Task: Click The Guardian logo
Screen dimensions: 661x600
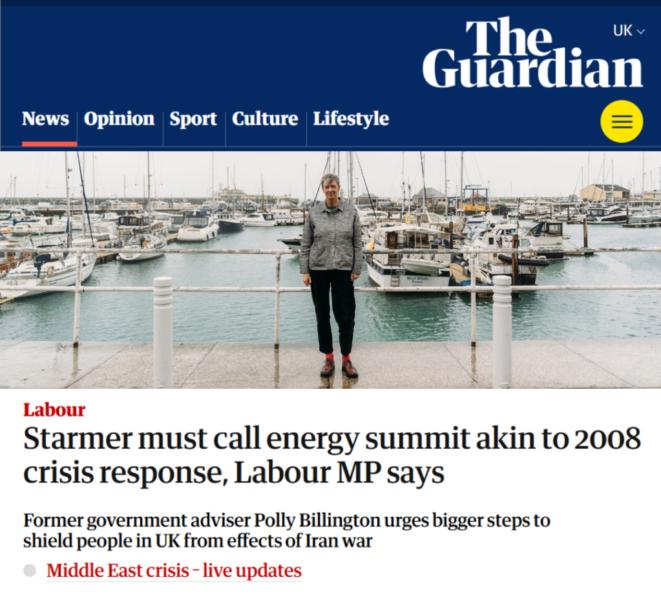Action: coord(532,54)
